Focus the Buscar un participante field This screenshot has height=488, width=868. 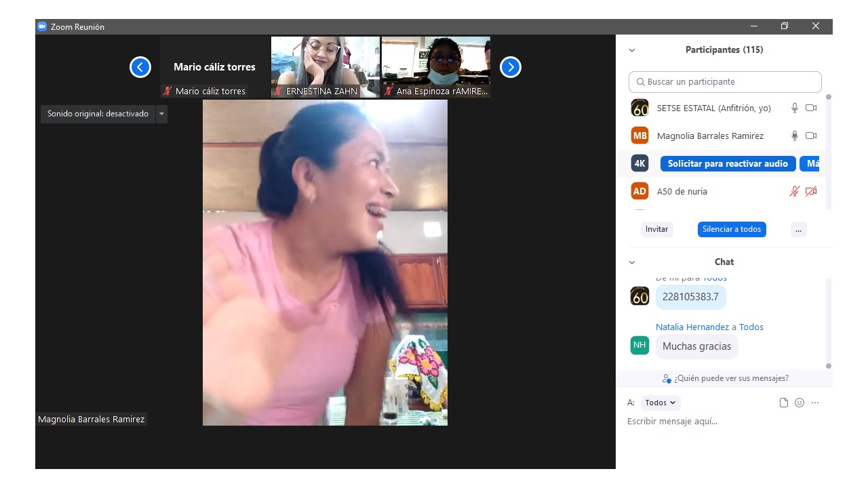click(x=725, y=82)
